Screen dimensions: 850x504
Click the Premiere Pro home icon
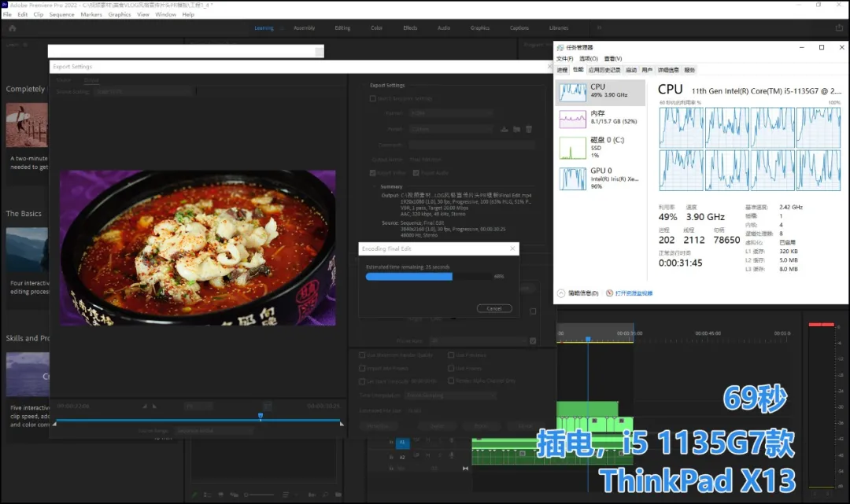pyautogui.click(x=13, y=28)
